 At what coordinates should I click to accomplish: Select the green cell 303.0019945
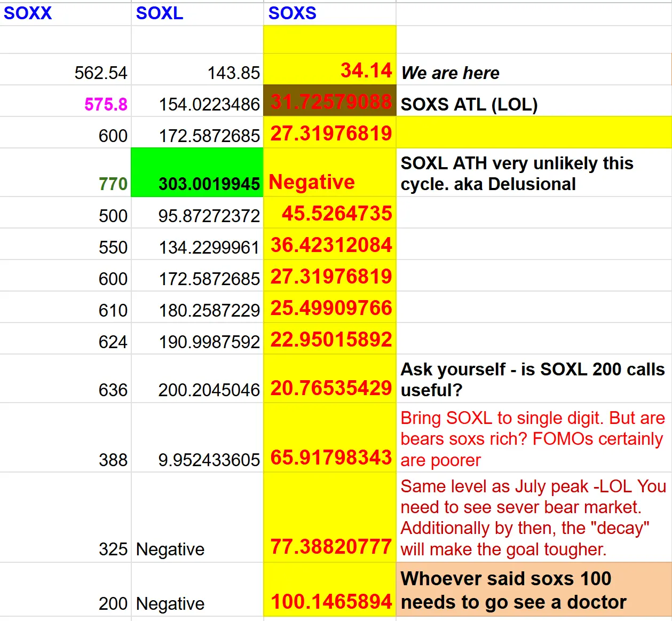197,172
